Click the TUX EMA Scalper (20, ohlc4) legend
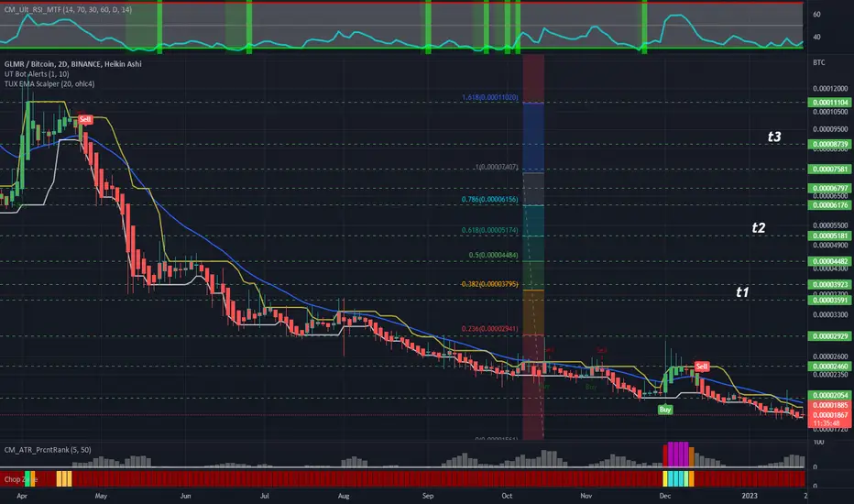This screenshot has height=504, width=854. [49, 84]
